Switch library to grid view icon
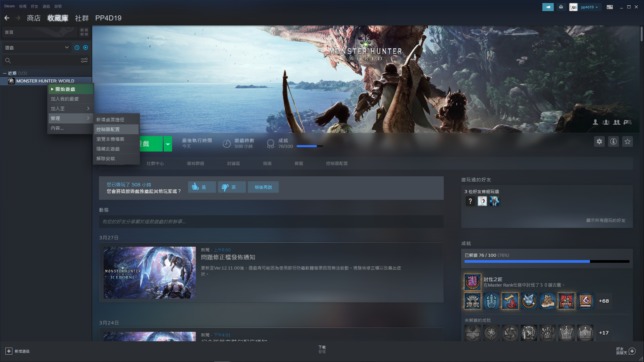 pyautogui.click(x=84, y=32)
